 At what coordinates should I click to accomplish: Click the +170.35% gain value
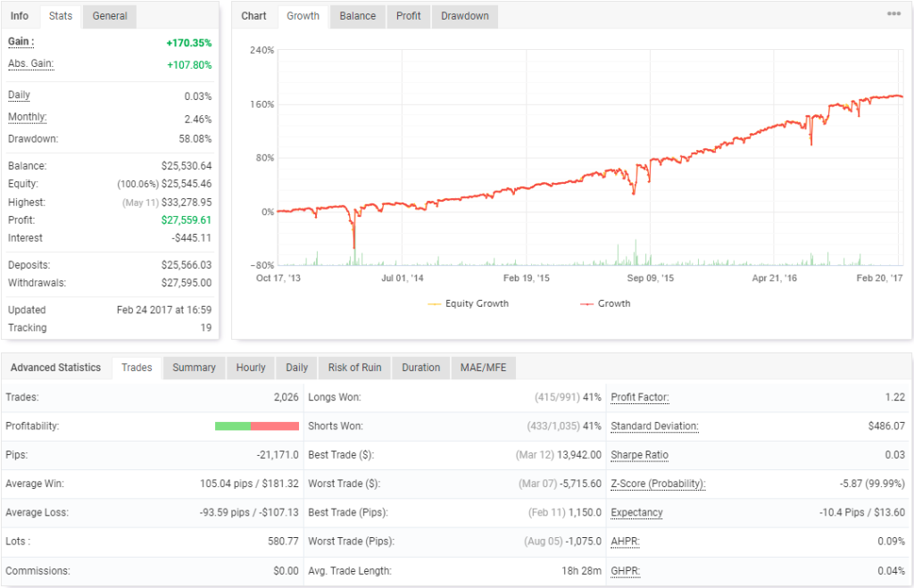(x=189, y=43)
